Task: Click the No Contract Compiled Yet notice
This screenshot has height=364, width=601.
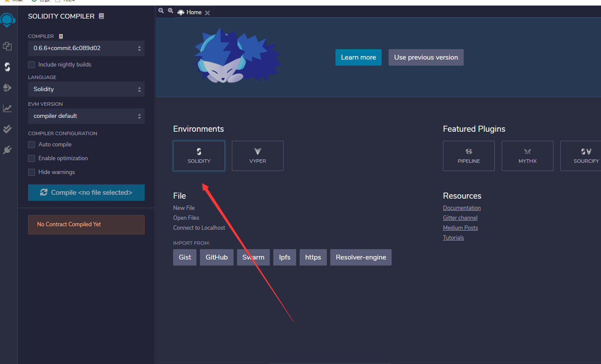Action: pos(86,225)
